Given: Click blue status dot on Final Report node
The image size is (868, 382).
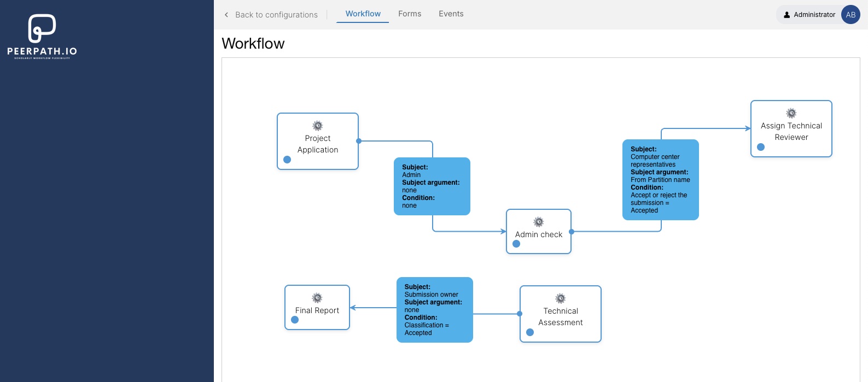Looking at the screenshot, I should click(295, 320).
